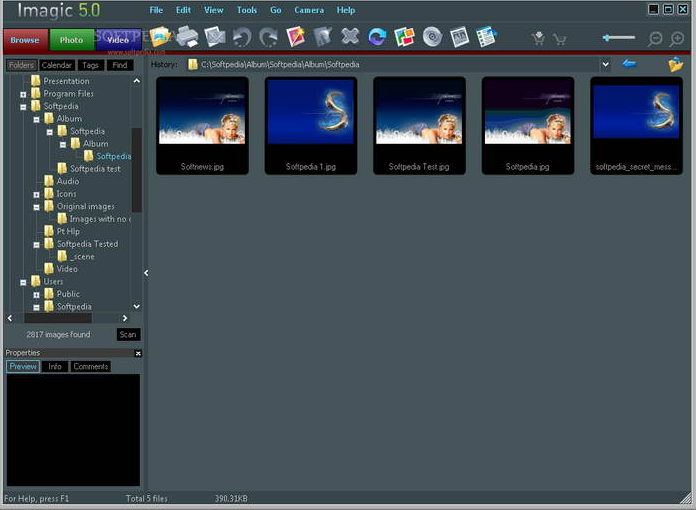Rotate image clockwise using toolbar icon

click(x=269, y=38)
